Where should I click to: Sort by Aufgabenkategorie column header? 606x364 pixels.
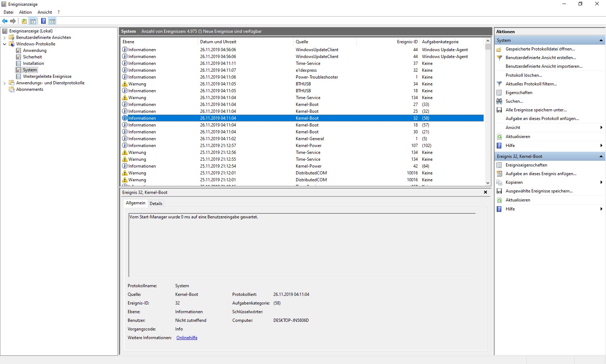[452, 42]
